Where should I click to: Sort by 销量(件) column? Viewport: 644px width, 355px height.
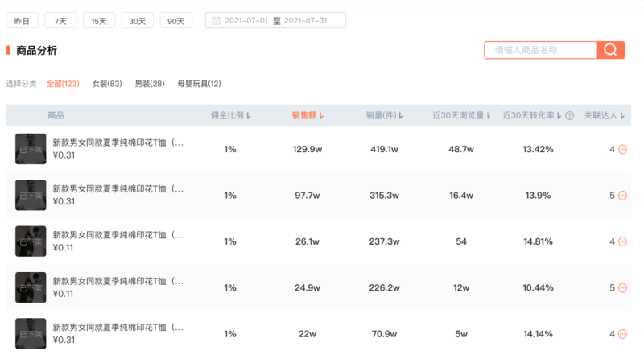click(x=385, y=115)
